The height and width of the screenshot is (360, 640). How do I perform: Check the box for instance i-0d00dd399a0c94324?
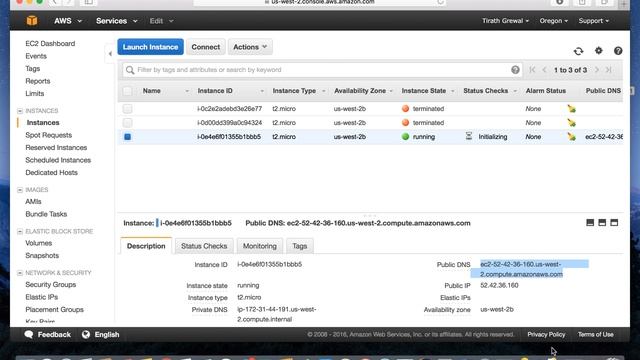(127, 122)
